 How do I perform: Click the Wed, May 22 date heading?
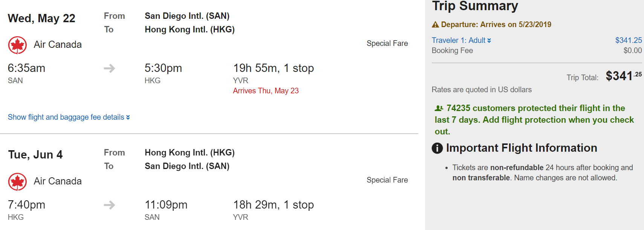coord(41,18)
